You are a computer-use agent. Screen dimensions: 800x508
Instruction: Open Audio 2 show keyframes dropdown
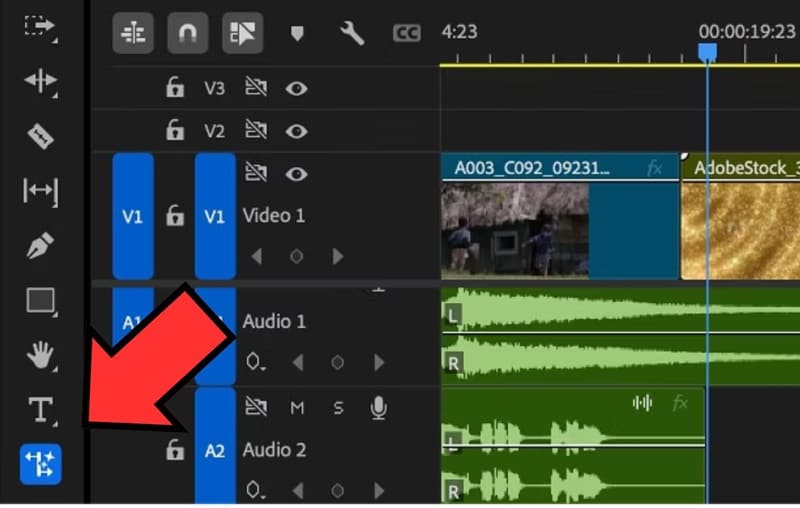click(255, 490)
